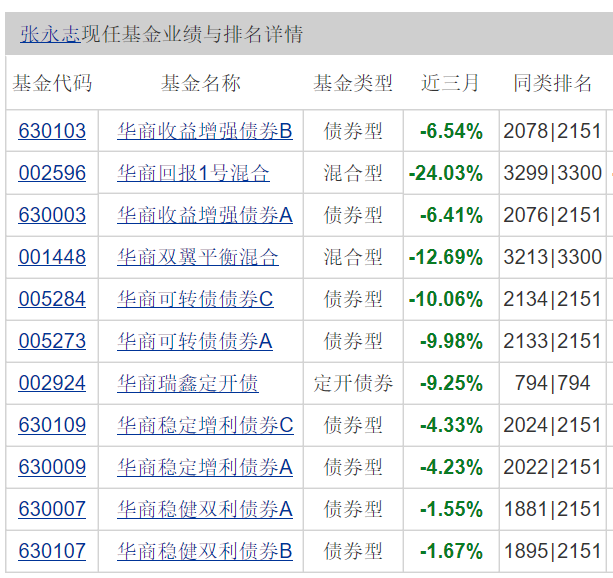Click the 基金代码 column header
Screen dimensions: 613x578
coord(52,83)
